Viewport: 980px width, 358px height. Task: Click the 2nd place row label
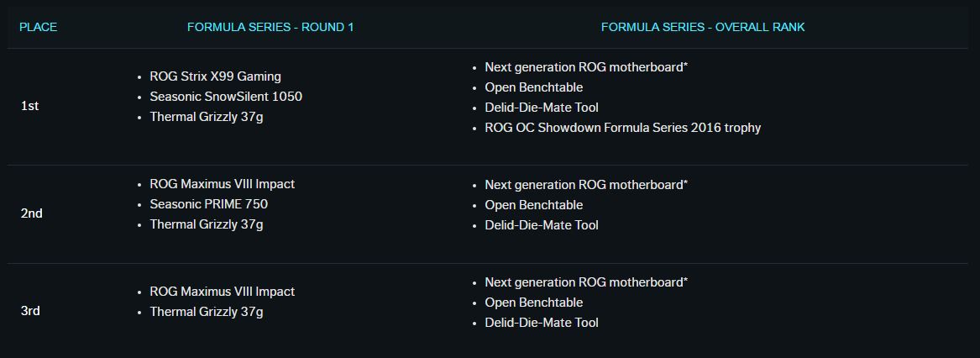[x=31, y=213]
